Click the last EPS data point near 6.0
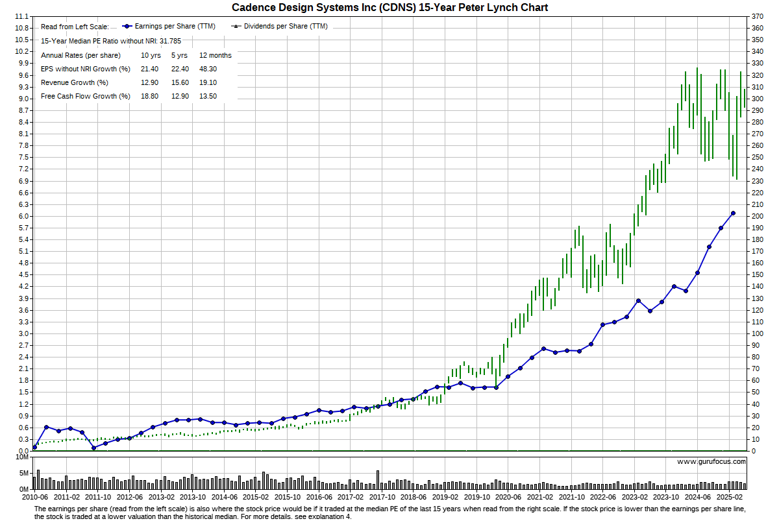Screen dimensions: 779x532 (733, 213)
